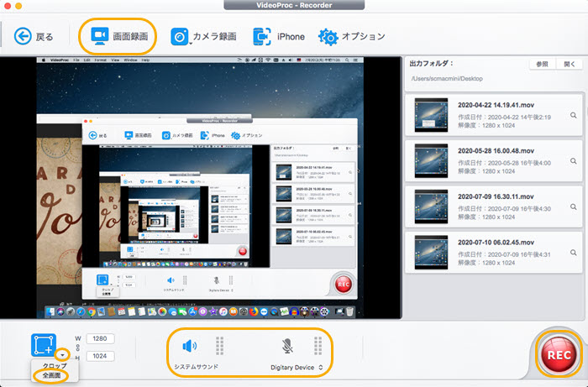Screen dimensions: 588x387
Task: Click the 開く open folder button
Action: click(570, 64)
